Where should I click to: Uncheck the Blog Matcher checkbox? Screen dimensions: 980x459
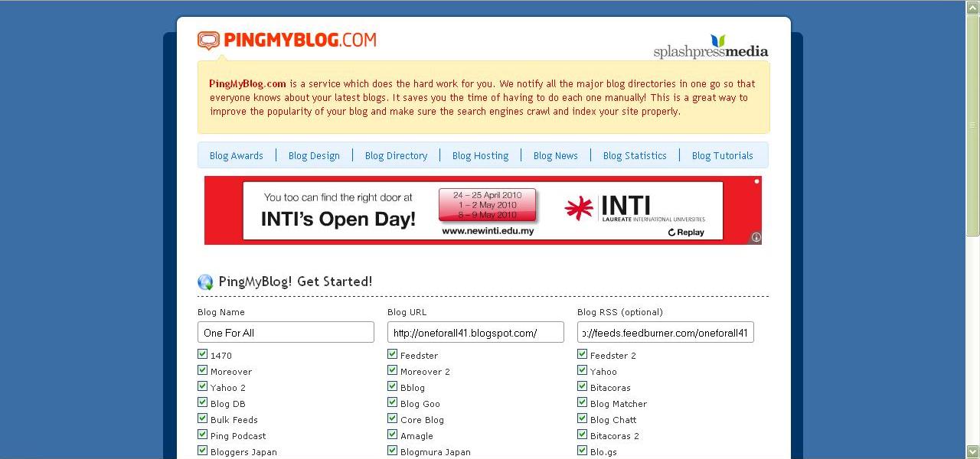582,402
